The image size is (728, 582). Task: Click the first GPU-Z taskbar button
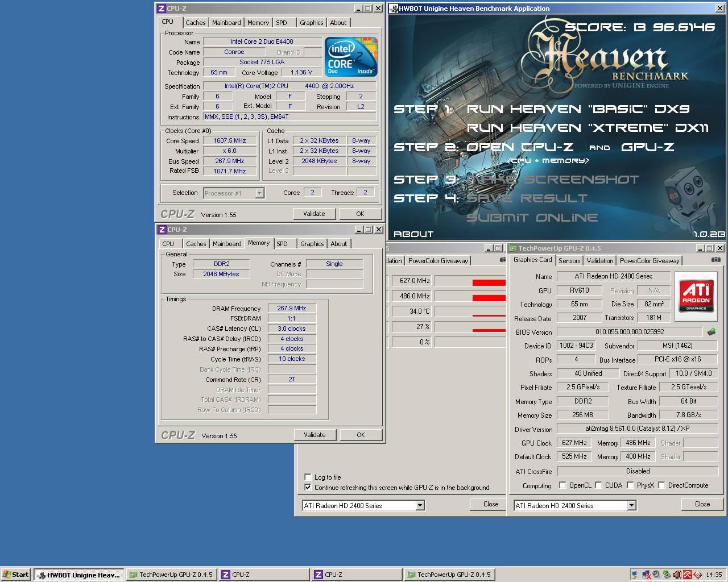[171, 575]
